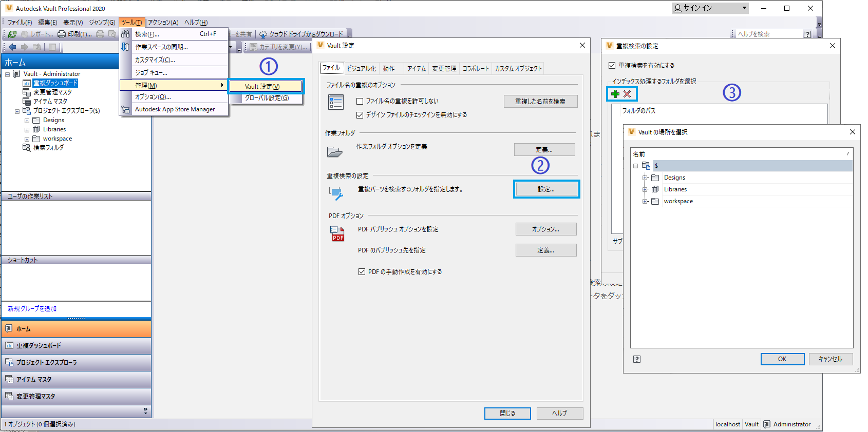
Task: Toggle 重複検索を有効にする checkbox
Action: click(612, 66)
